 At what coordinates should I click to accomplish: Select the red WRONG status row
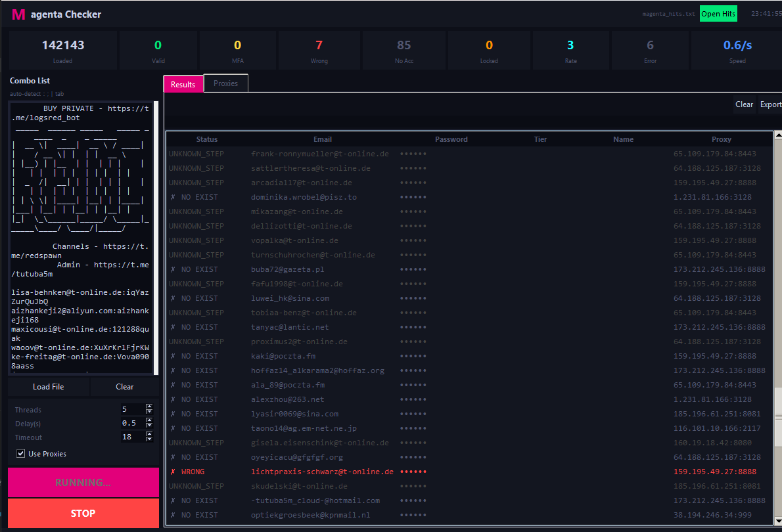[470, 472]
